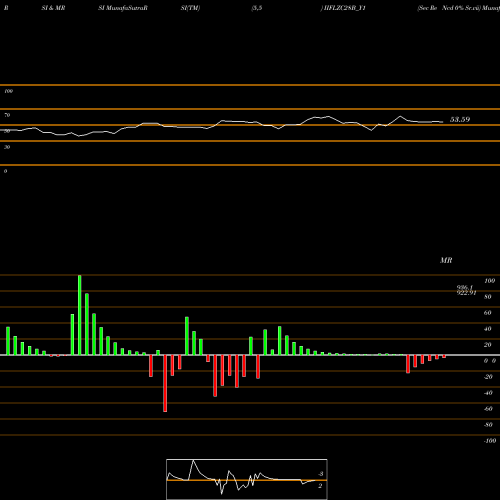This screenshot has height=500, width=500.
Task: Click the 'SI MunafaSutraR' header label
Action: [x=123, y=8]
